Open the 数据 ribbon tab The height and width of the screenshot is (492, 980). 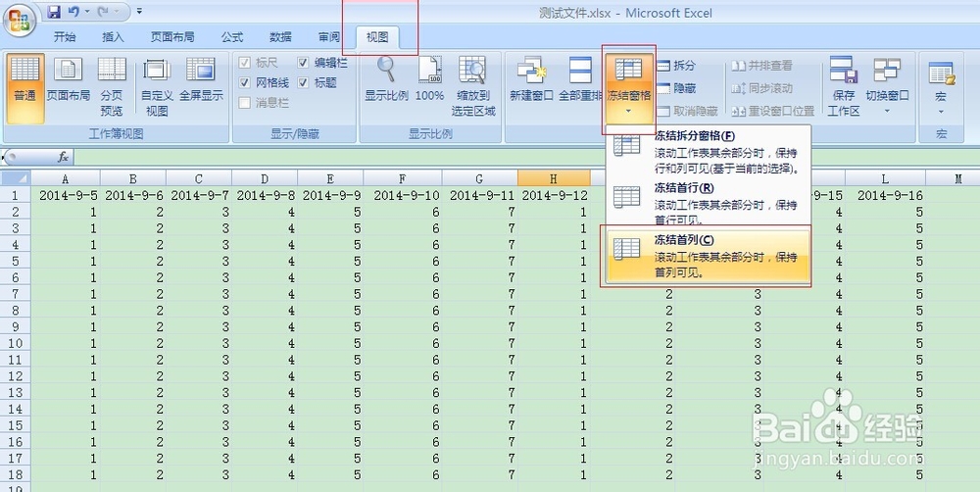pos(280,37)
